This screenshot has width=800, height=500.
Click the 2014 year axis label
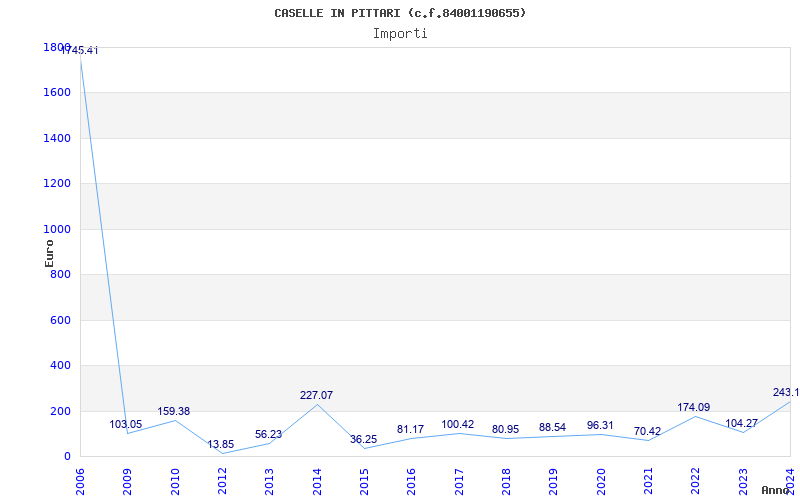point(317,482)
